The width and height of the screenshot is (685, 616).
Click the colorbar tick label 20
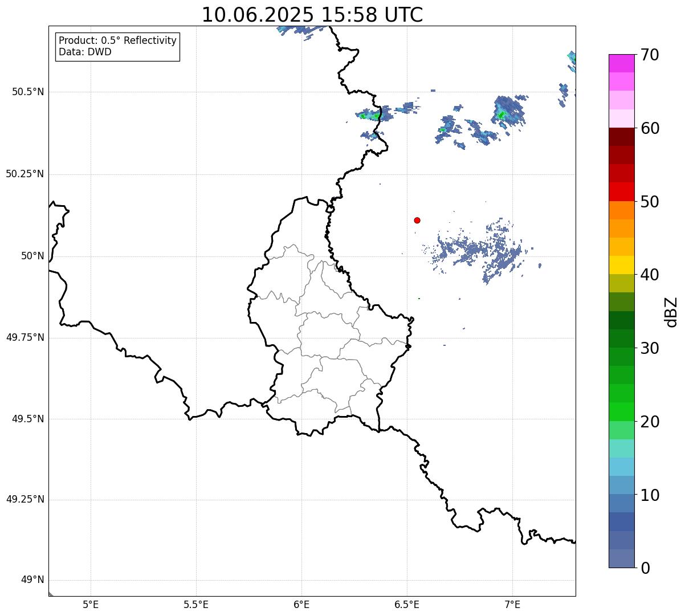point(649,422)
